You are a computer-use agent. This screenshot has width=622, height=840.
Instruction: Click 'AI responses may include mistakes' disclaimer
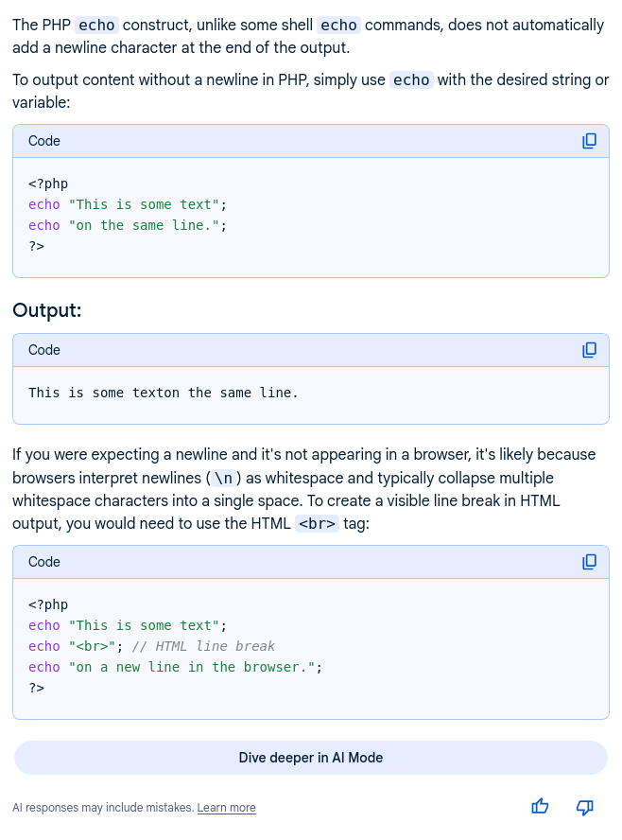pos(102,808)
